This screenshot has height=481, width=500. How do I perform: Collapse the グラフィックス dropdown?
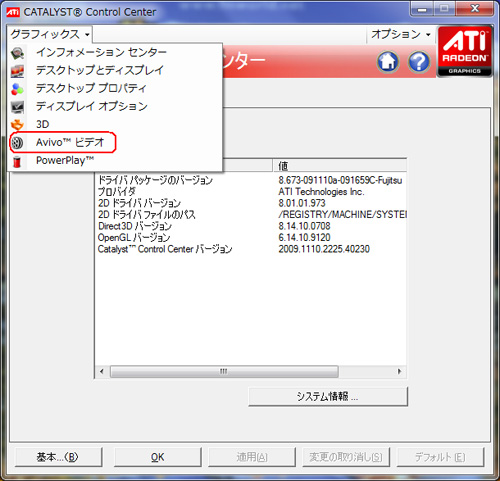(50, 34)
